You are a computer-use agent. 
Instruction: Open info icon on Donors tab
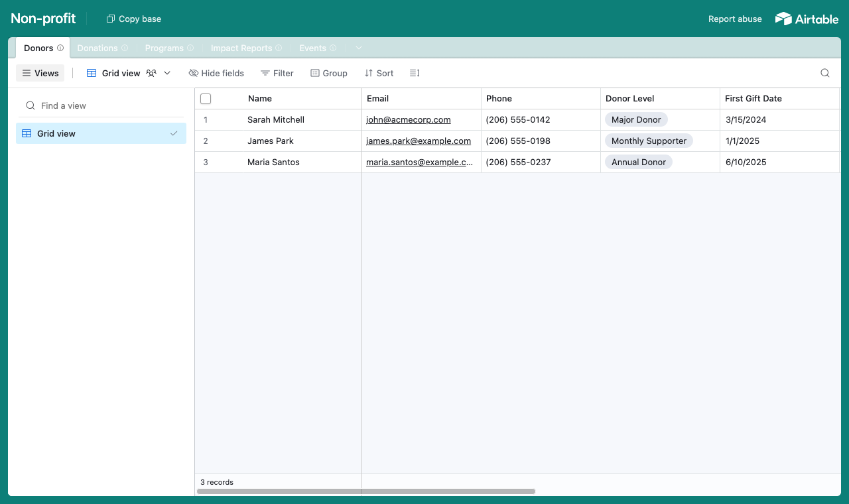[60, 48]
